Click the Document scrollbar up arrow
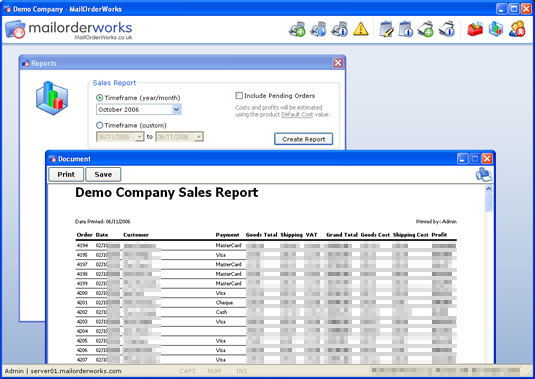 (x=489, y=188)
